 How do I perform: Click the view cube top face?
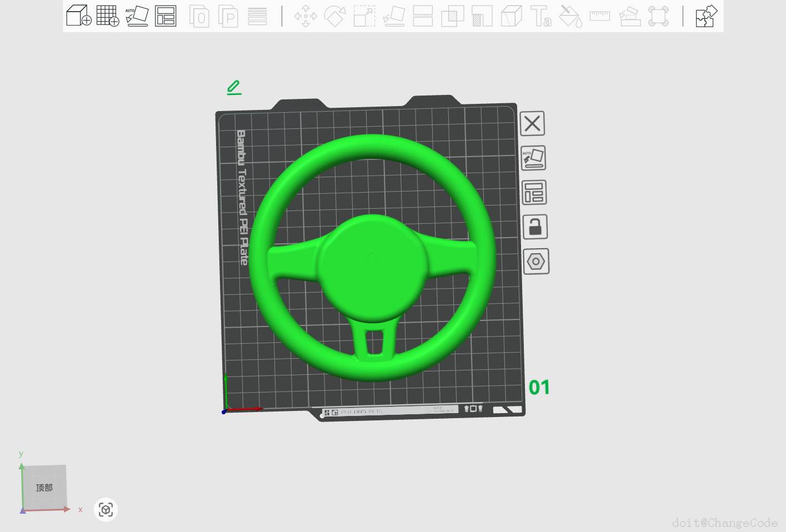(44, 487)
